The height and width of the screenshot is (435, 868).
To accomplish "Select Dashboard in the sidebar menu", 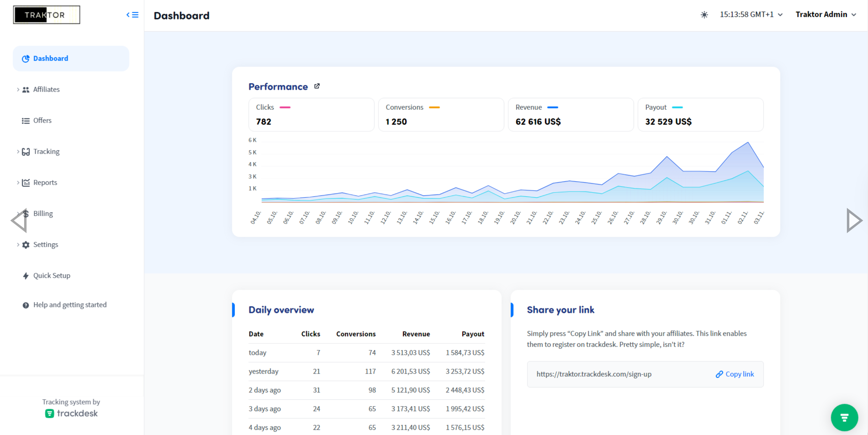I will [x=51, y=58].
